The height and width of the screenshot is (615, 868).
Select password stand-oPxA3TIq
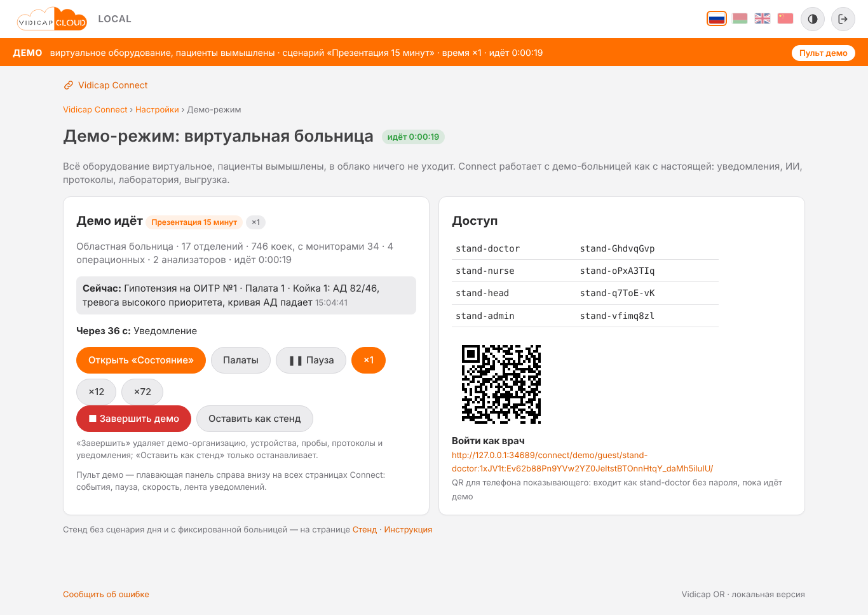point(617,271)
